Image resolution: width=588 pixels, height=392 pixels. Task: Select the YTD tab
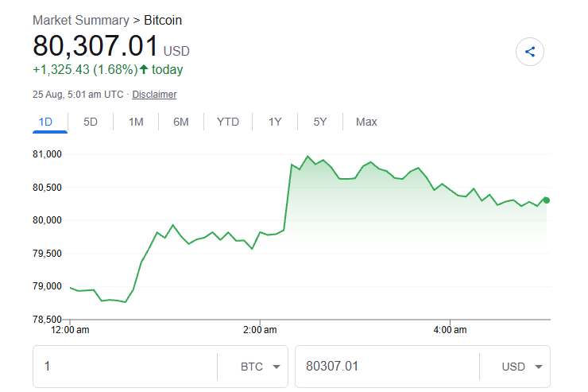click(227, 122)
